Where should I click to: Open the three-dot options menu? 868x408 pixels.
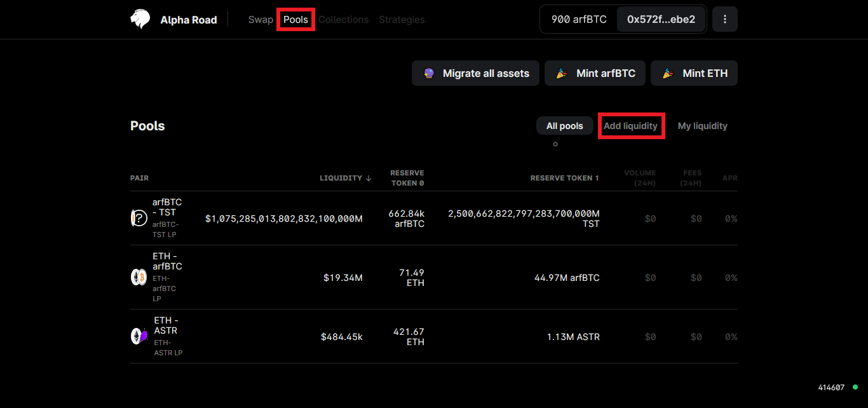click(725, 20)
